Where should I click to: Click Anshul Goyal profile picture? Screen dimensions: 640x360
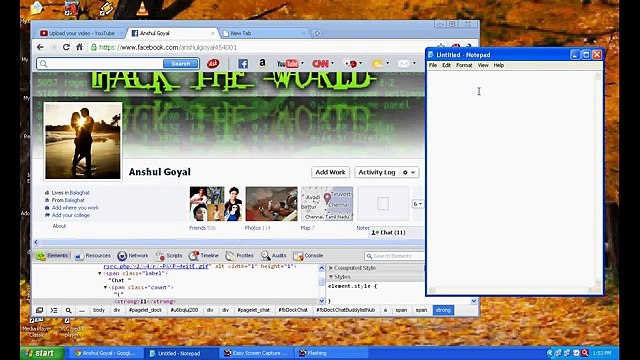pos(83,141)
